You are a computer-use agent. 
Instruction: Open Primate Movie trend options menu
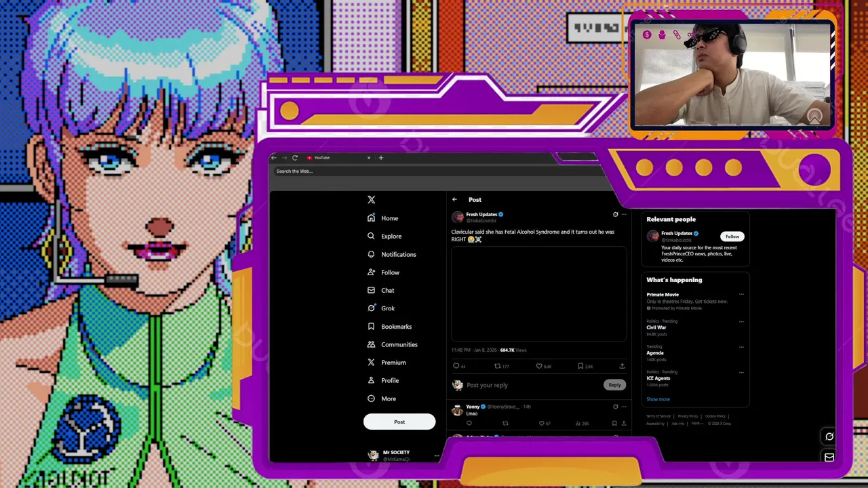741,294
